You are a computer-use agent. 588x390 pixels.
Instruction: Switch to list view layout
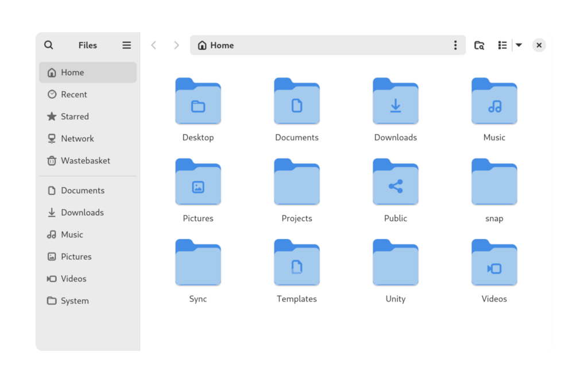tap(502, 45)
